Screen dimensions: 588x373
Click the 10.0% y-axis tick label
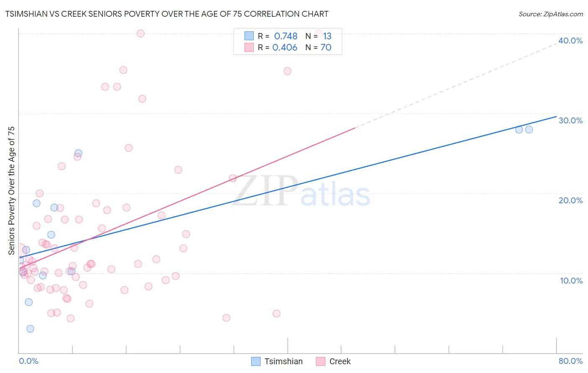click(x=571, y=281)
